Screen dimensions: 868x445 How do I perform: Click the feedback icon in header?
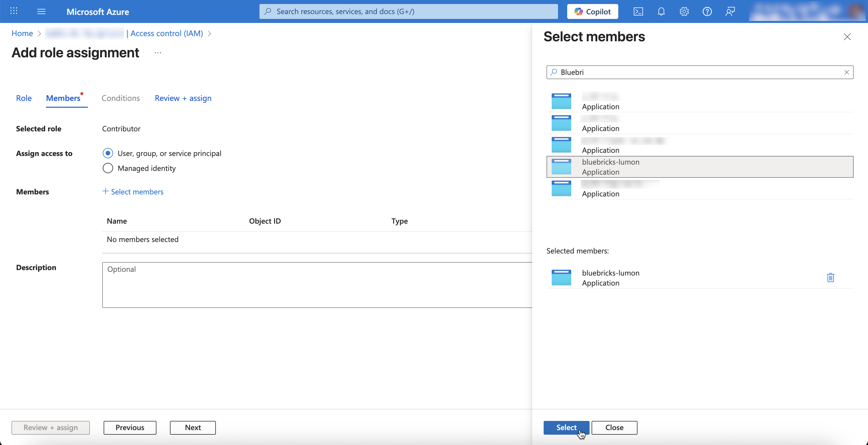[730, 11]
